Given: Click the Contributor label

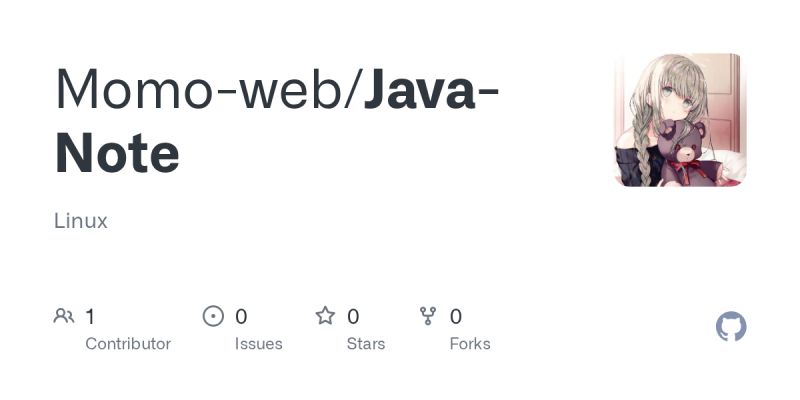Looking at the screenshot, I should [x=128, y=344].
